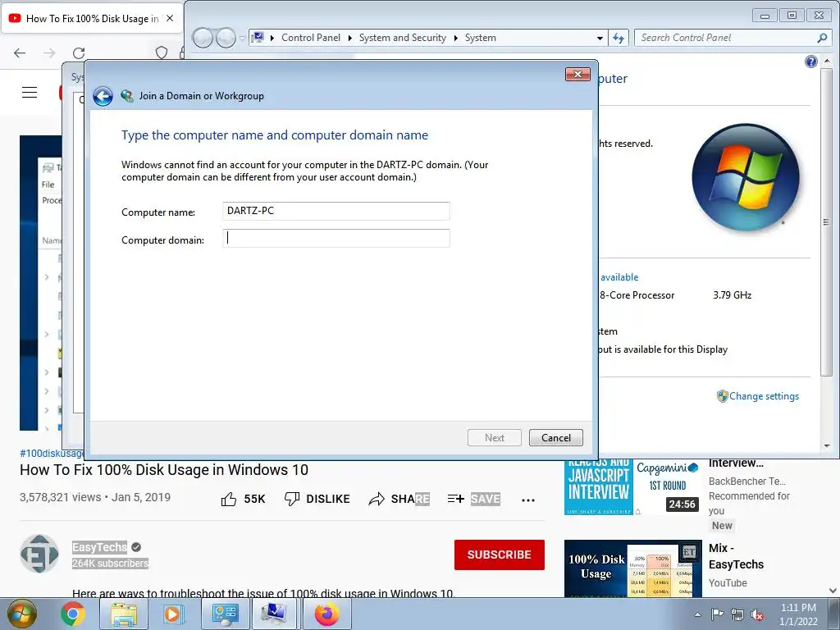Click the 3.79 GHz value
840x630 pixels.
coord(732,295)
